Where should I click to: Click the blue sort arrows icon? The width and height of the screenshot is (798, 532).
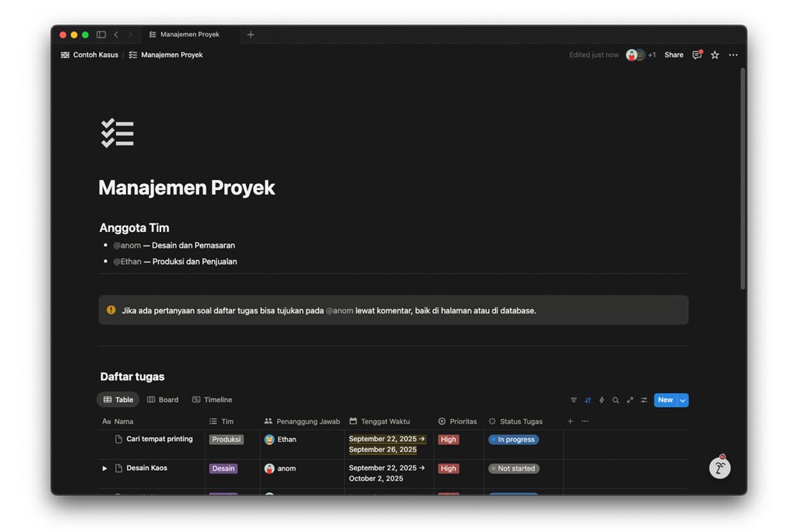point(587,400)
